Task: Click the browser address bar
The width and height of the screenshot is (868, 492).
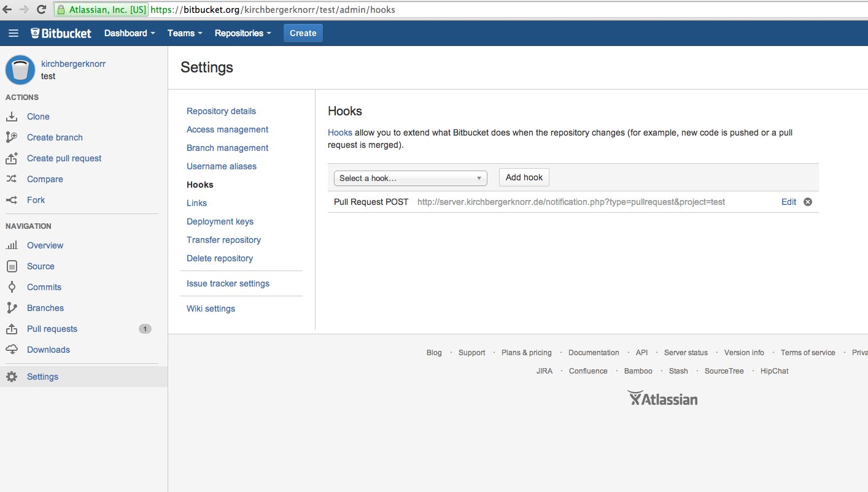Action: pos(460,10)
